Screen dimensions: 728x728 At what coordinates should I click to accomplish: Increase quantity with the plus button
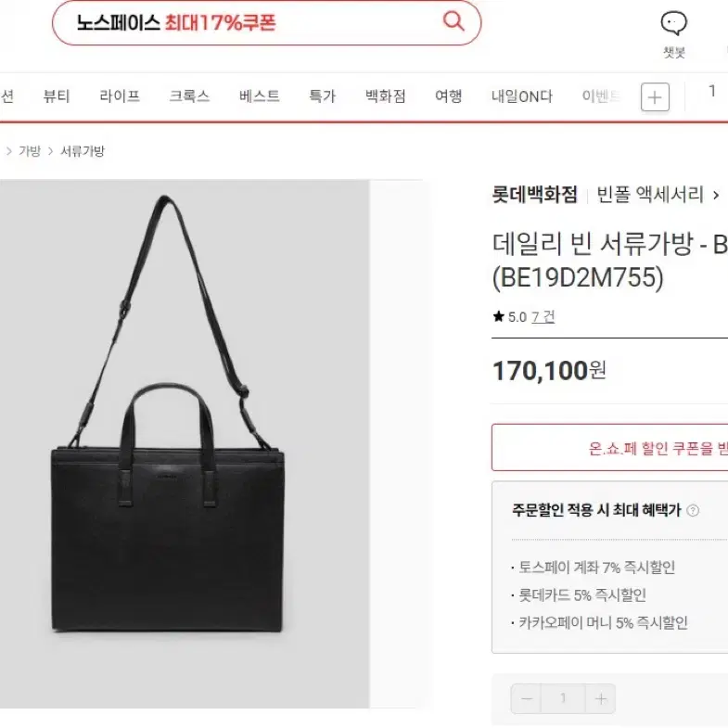pos(601,698)
